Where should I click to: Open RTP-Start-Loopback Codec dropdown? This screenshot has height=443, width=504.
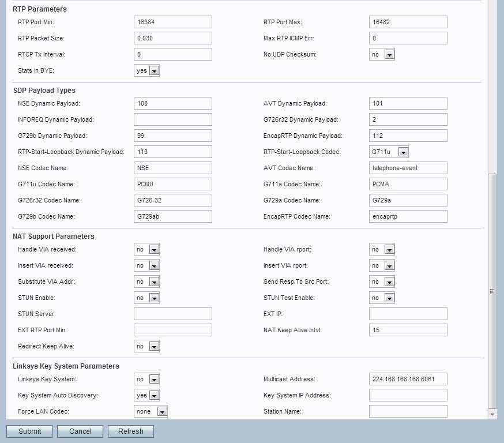click(x=389, y=152)
